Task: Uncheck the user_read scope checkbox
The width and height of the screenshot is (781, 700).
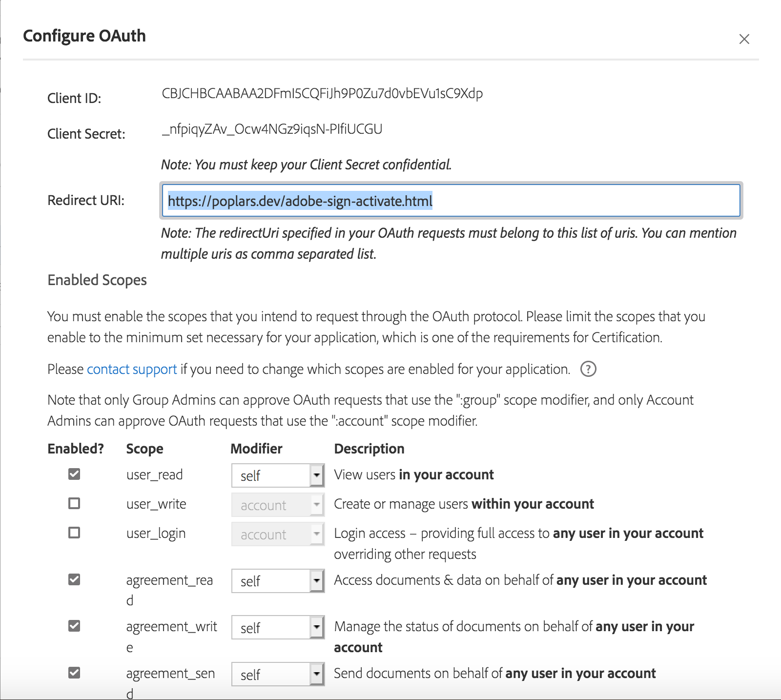Action: click(x=74, y=474)
